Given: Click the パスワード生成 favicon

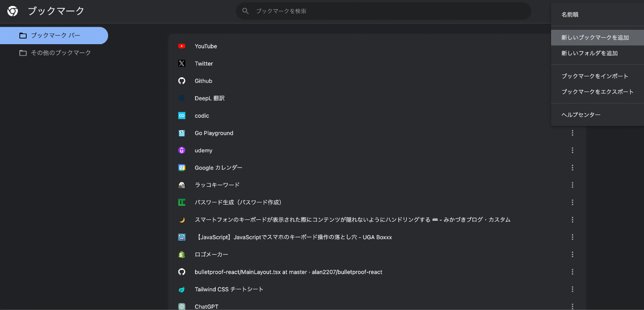Looking at the screenshot, I should [182, 202].
